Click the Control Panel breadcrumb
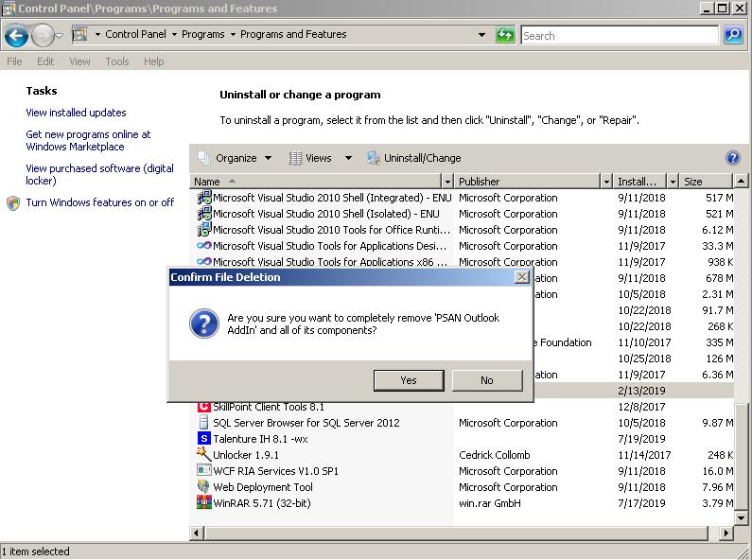752x560 pixels. (135, 34)
